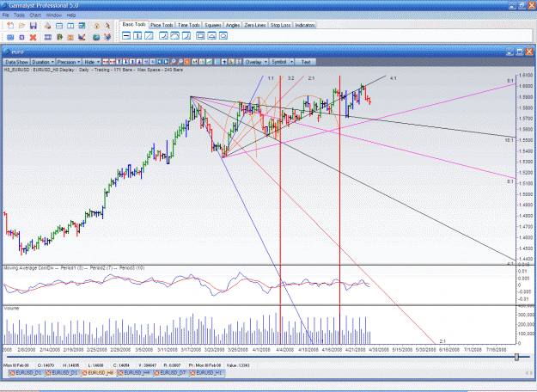Switch to the Squares tab

(x=213, y=25)
